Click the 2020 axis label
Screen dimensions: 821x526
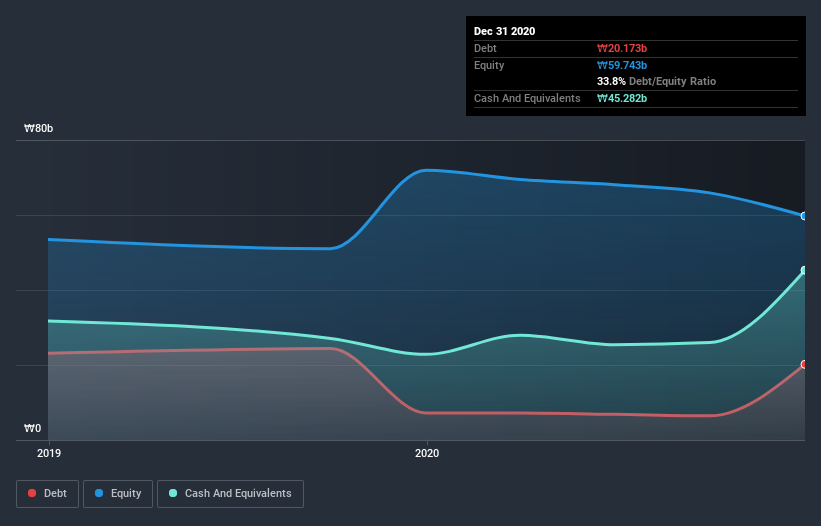pos(427,453)
